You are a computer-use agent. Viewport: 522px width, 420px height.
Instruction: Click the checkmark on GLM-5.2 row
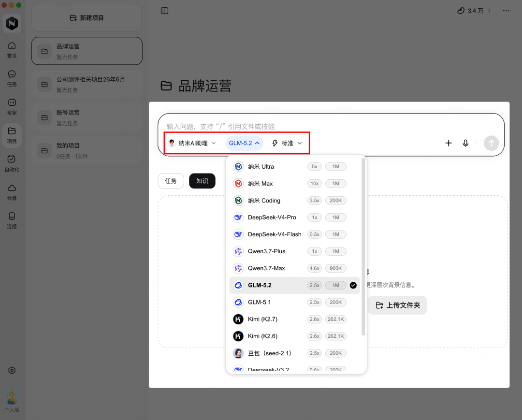tap(353, 285)
